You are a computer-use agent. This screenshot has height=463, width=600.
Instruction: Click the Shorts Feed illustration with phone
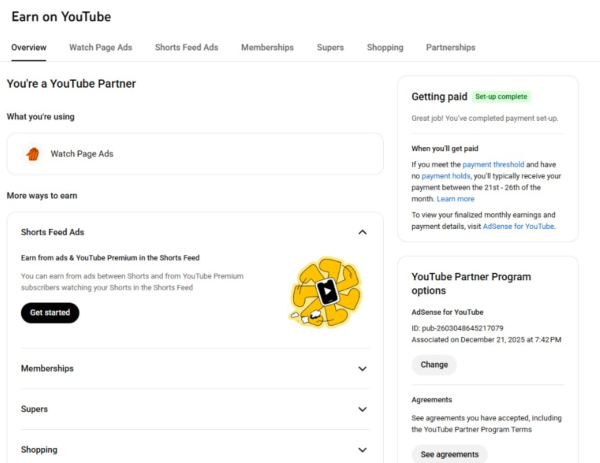(x=326, y=292)
